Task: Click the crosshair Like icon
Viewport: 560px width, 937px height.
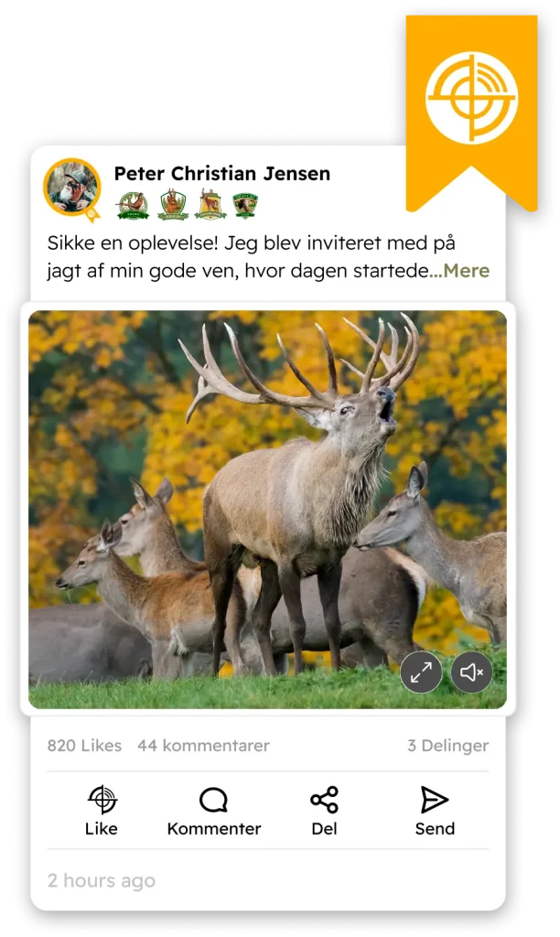Action: click(x=102, y=800)
